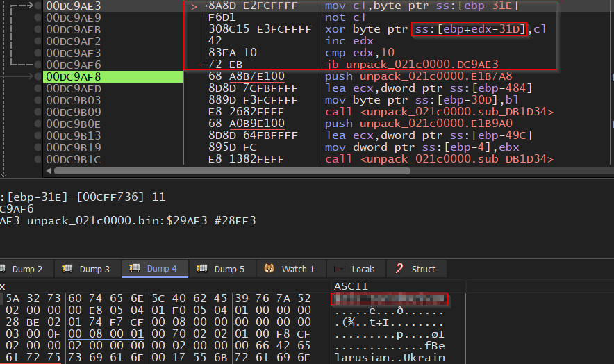Click hex bytes '00 E8 05 04' in dump

point(106,311)
